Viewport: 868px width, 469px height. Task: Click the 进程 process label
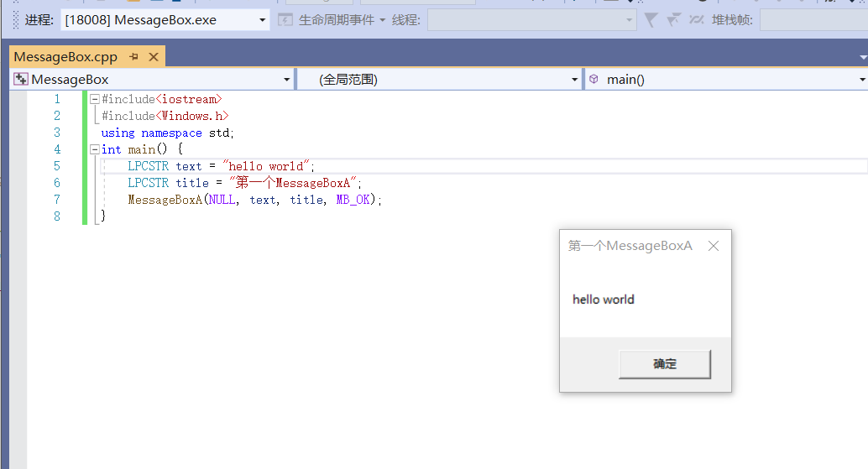point(39,20)
